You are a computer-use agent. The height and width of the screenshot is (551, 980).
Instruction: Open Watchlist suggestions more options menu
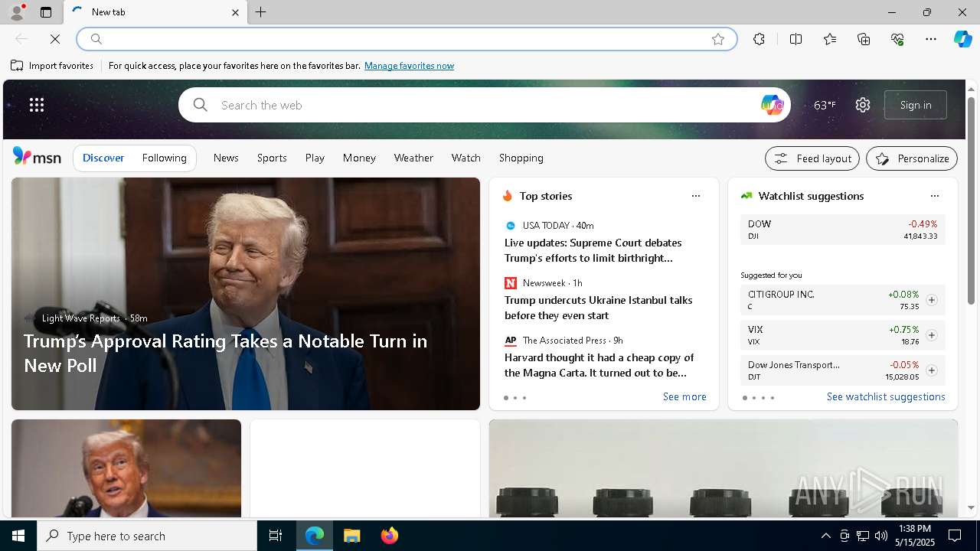click(935, 196)
